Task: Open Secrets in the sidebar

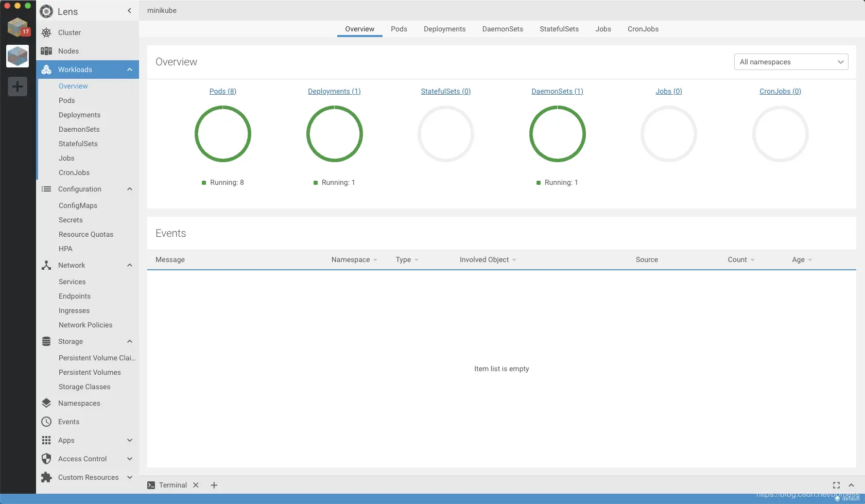Action: (x=71, y=220)
